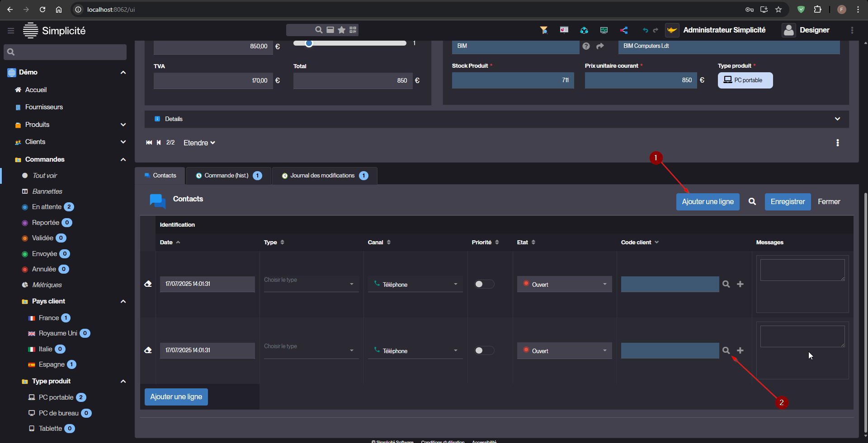Open Canal dropdown in first contact row
The width and height of the screenshot is (868, 443).
coord(415,284)
